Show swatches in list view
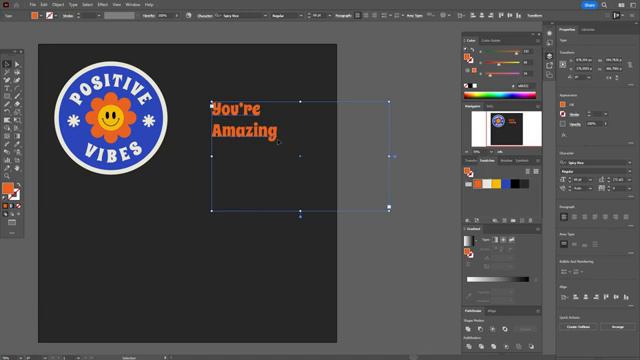 tap(527, 171)
